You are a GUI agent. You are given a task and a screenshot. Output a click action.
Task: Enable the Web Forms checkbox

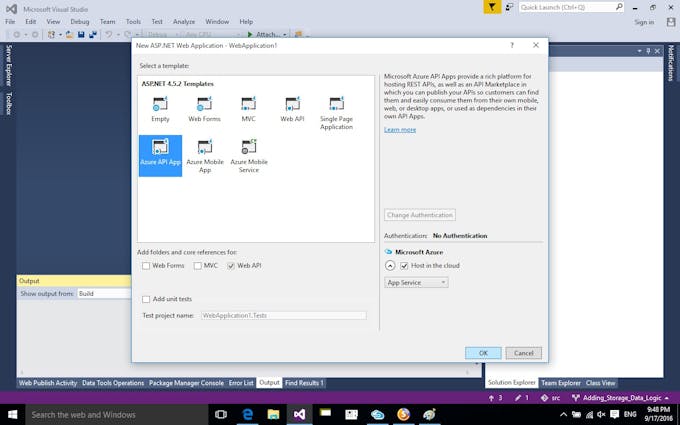coord(146,266)
